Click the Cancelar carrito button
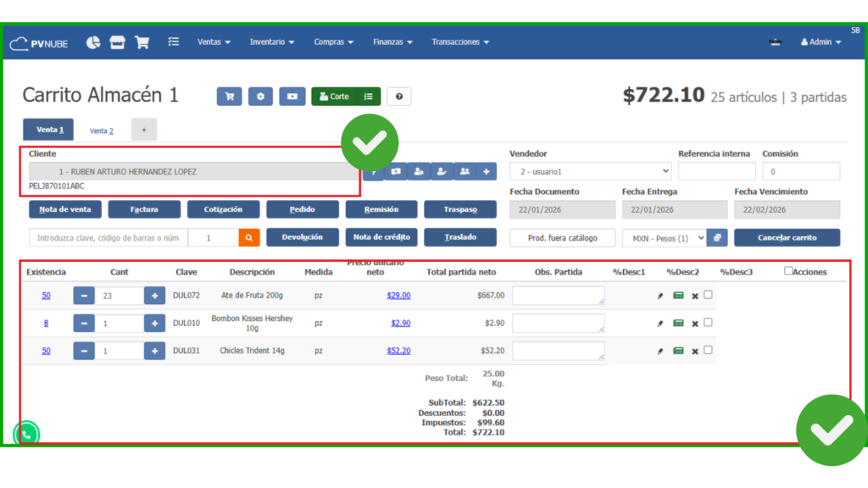Image resolution: width=868 pixels, height=488 pixels. 787,238
